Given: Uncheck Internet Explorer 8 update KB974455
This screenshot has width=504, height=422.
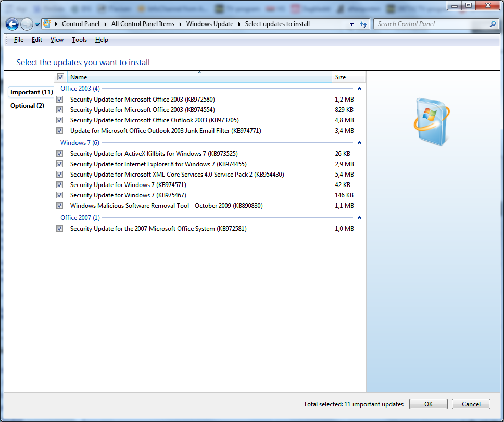Looking at the screenshot, I should point(60,164).
